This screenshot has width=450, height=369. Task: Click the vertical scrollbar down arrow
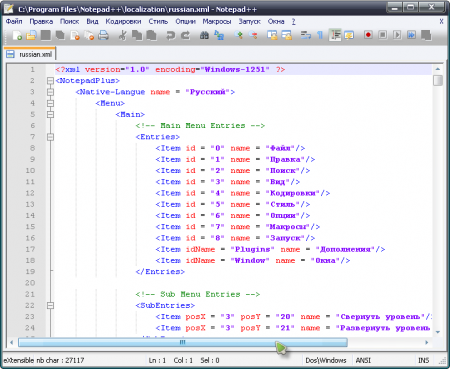tap(438, 332)
